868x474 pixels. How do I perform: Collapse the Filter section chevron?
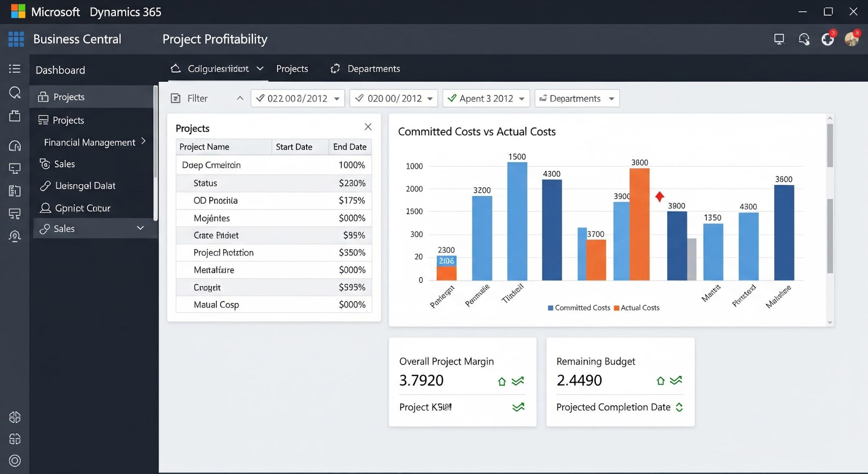[x=240, y=98]
